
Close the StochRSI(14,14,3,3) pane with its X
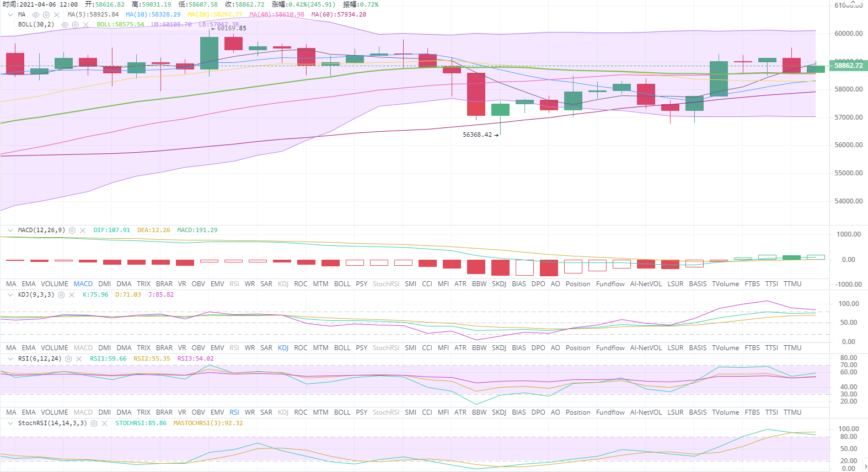[104, 423]
